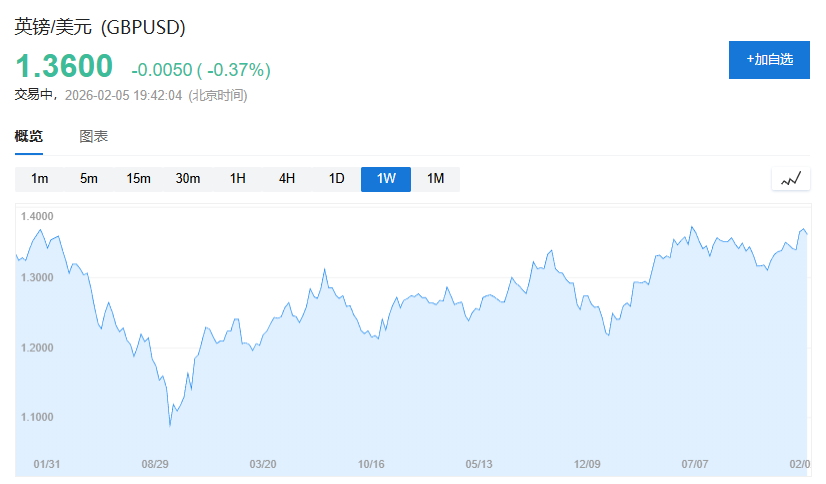Switch to the 1D daily timeframe

[336, 179]
